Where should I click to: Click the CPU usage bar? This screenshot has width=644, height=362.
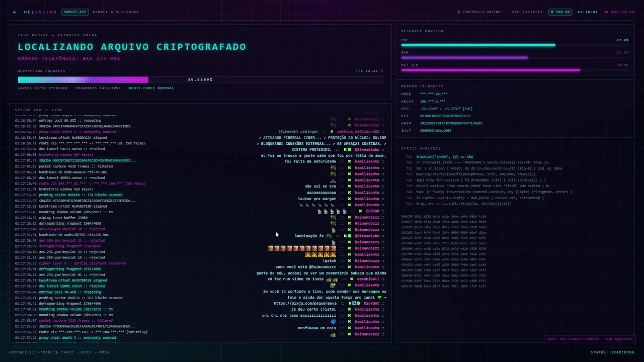point(515,45)
